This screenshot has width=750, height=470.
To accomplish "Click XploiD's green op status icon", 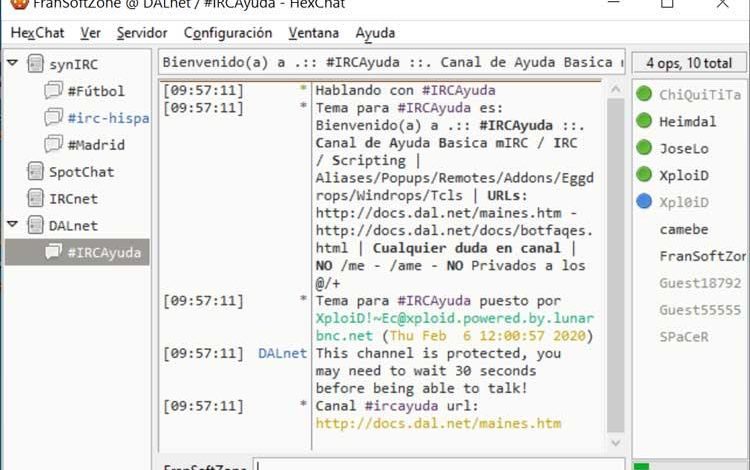I will click(644, 175).
